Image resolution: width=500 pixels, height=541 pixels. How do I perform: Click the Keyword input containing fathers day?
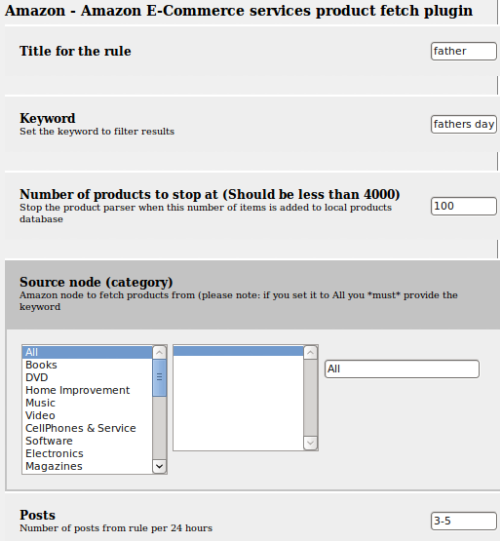click(x=463, y=124)
